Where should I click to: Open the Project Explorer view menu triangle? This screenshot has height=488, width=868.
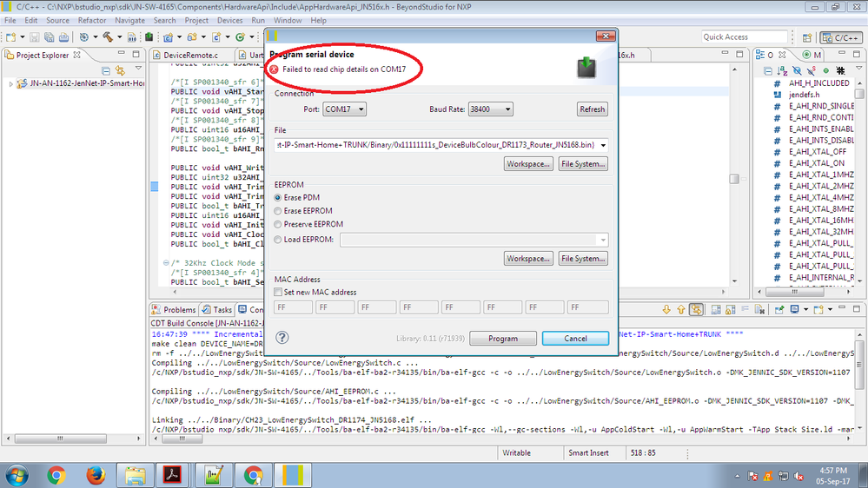click(138, 68)
